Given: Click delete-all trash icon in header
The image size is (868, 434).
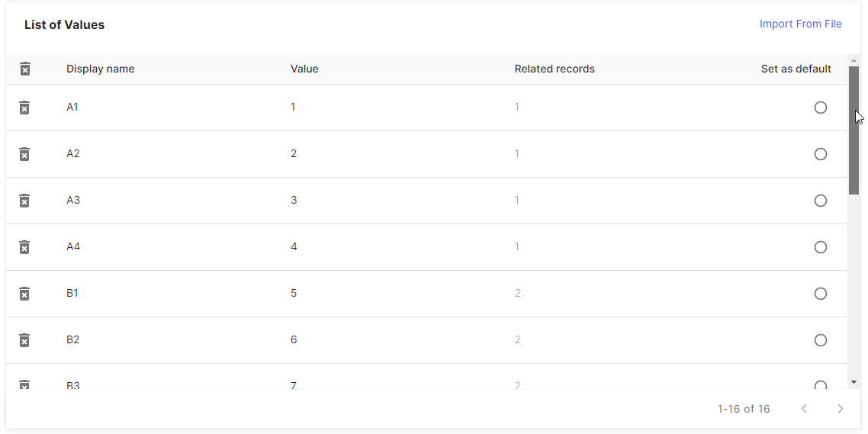Looking at the screenshot, I should point(25,69).
